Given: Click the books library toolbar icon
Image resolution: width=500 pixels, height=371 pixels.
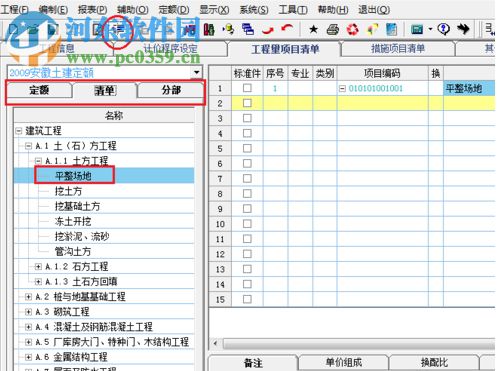Looking at the screenshot, I should click(209, 30).
